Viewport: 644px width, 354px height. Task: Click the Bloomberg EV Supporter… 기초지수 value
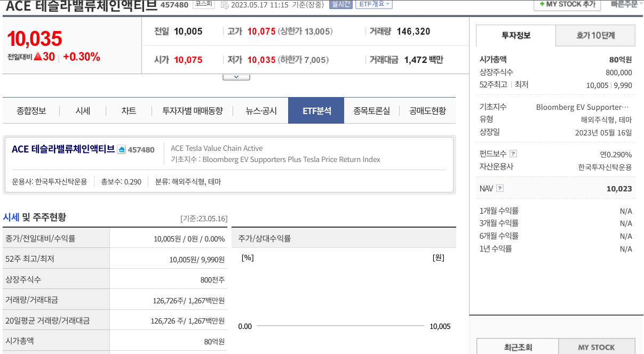click(582, 107)
